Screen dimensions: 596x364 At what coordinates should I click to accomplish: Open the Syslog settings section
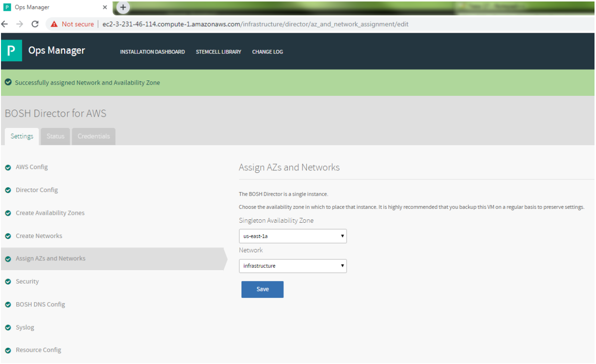pos(25,327)
